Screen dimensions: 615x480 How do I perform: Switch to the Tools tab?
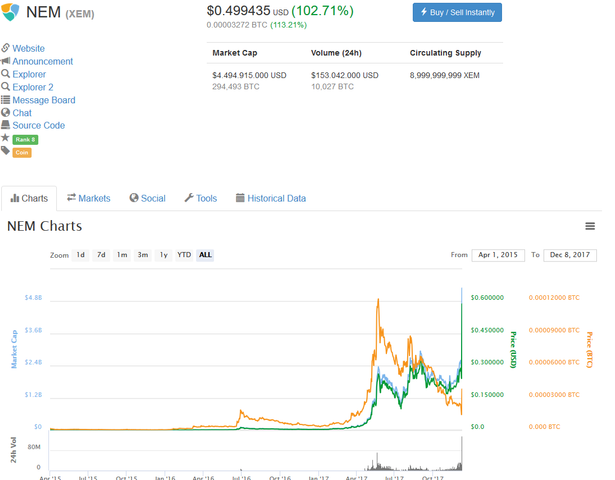pyautogui.click(x=200, y=198)
